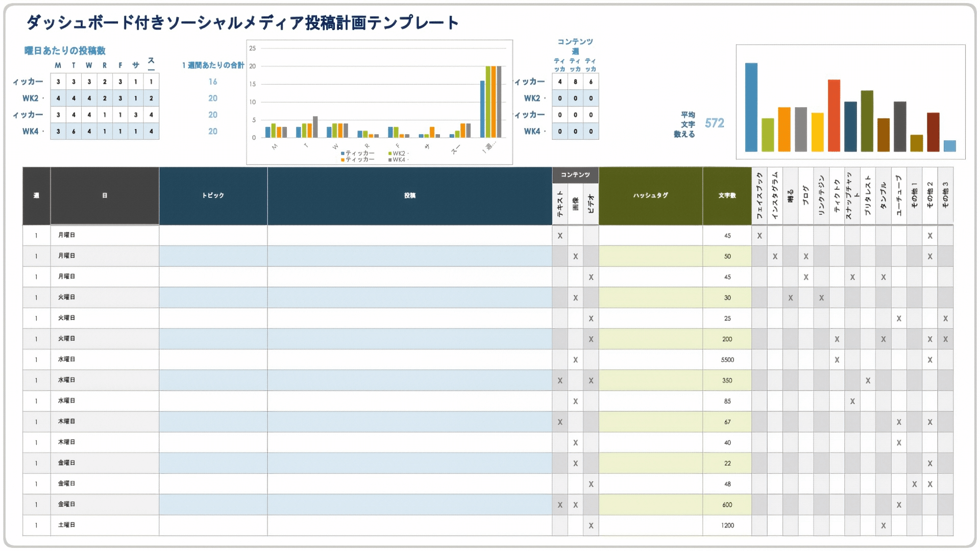
Task: Click the empty トピック cell in the 土曜日 row
Action: point(213,525)
